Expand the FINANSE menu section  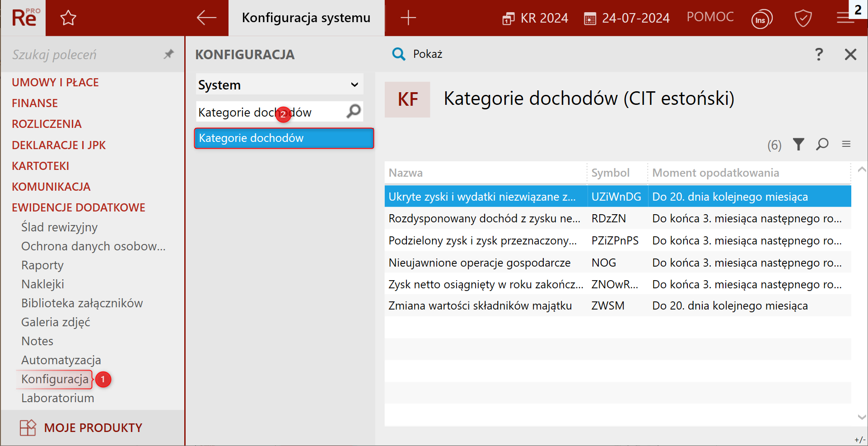click(x=35, y=103)
